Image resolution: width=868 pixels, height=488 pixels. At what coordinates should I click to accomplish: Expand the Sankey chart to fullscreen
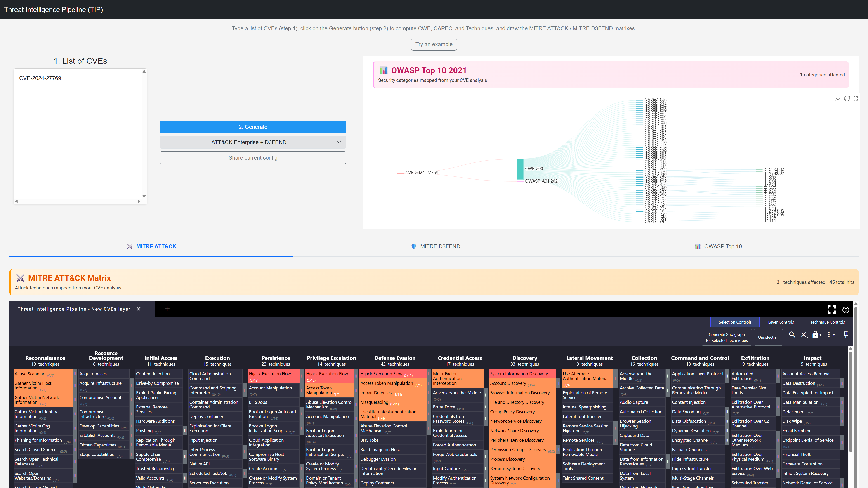[x=856, y=99]
